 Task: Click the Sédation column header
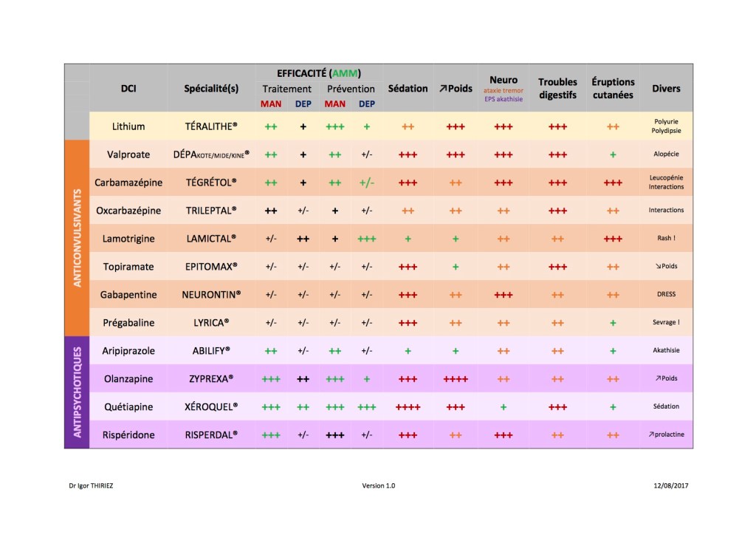click(408, 89)
